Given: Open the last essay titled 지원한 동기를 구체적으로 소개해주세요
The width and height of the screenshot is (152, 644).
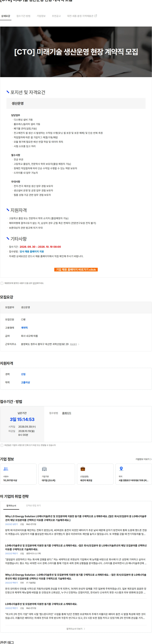Looking at the screenshot, I should pos(76,611).
